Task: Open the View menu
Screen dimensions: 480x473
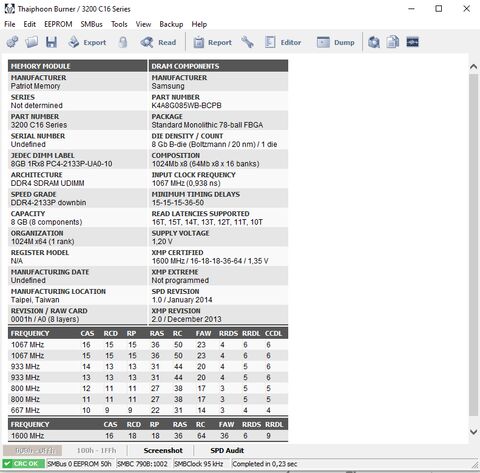Action: point(143,24)
